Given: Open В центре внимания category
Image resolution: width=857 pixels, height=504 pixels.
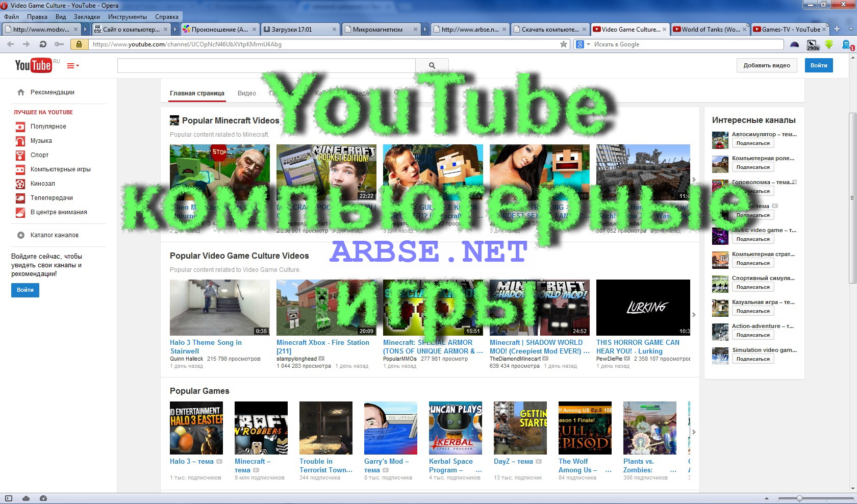Looking at the screenshot, I should tap(58, 212).
